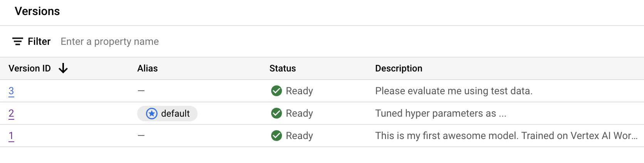Click the Version ID sort arrow
The height and width of the screenshot is (163, 644).
coord(63,68)
